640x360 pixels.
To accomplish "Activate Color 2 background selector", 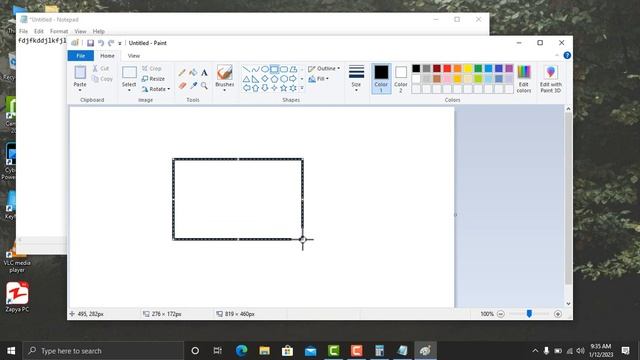I will (x=401, y=78).
